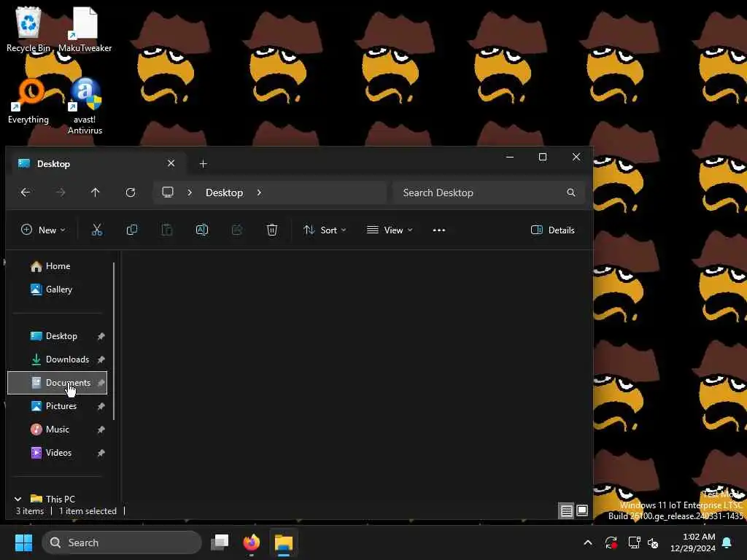This screenshot has width=747, height=560.
Task: Refresh the Desktop folder view
Action: (x=131, y=192)
